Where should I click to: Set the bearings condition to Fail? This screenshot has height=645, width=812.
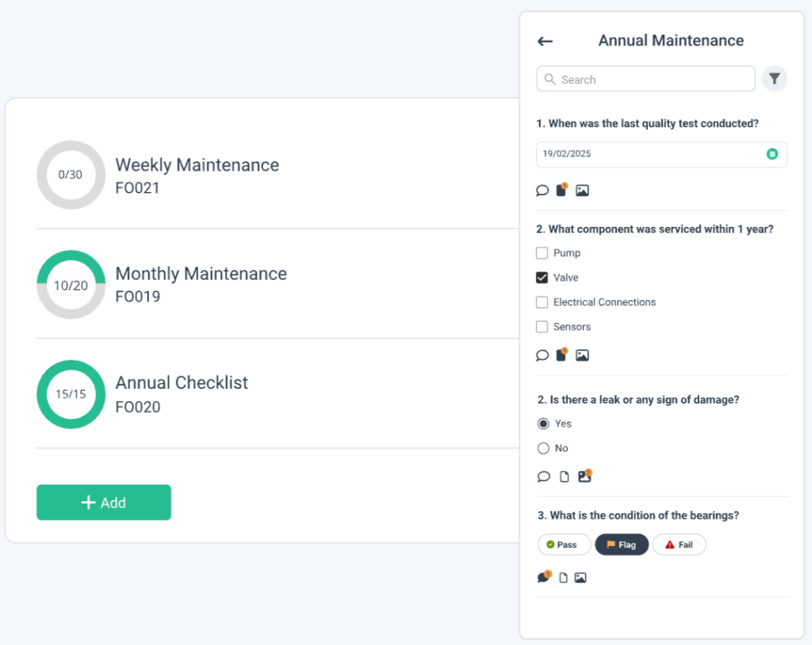tap(679, 544)
